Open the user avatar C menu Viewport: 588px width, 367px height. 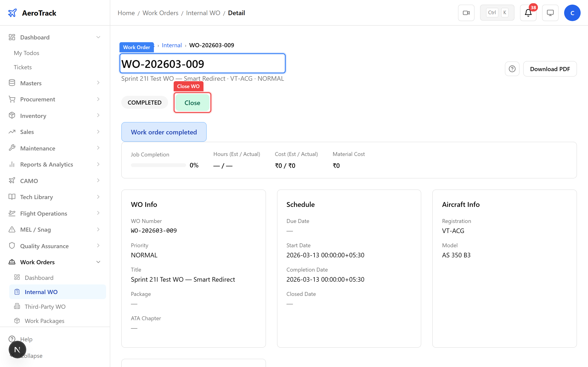(572, 13)
